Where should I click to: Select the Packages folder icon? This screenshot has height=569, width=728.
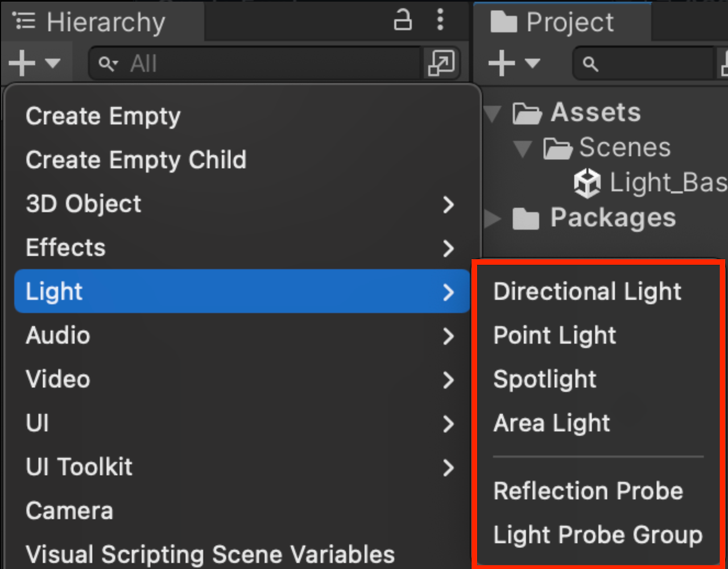click(526, 218)
